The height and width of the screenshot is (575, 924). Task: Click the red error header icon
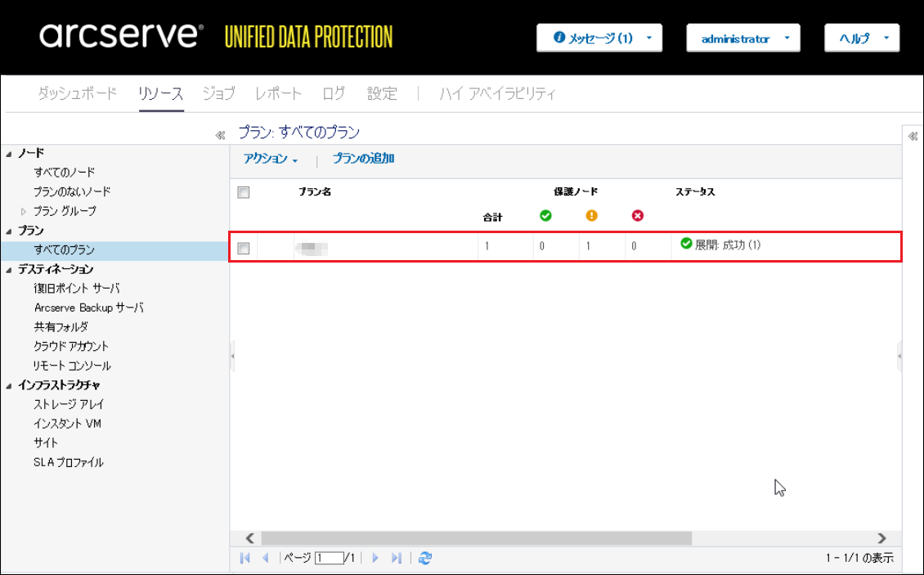coord(638,216)
